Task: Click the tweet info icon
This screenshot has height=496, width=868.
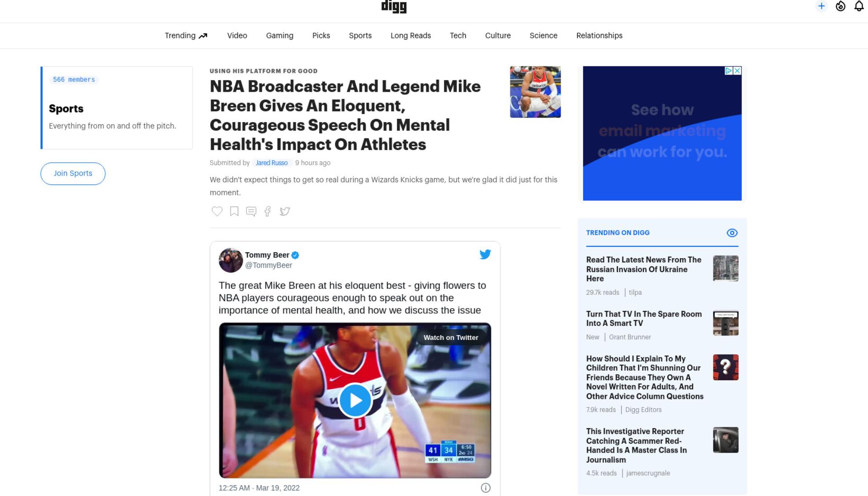Action: coord(486,488)
